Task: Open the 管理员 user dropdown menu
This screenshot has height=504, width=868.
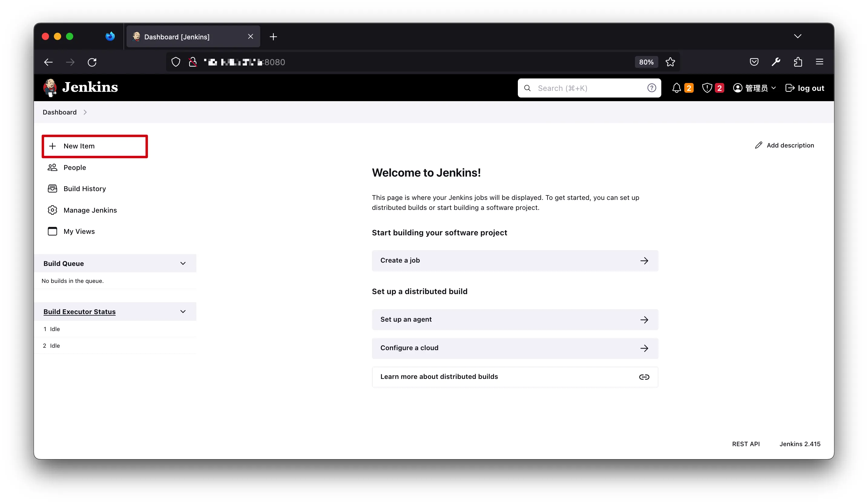Action: (x=754, y=88)
